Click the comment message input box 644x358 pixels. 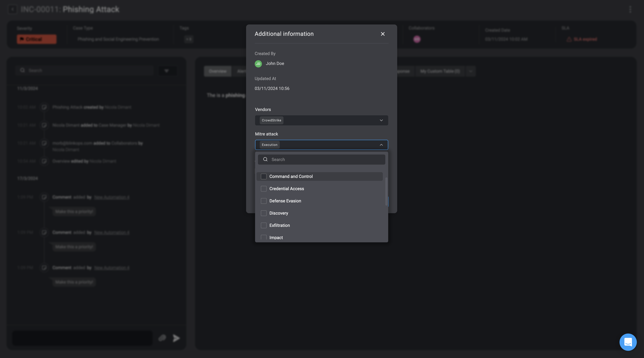pyautogui.click(x=83, y=338)
